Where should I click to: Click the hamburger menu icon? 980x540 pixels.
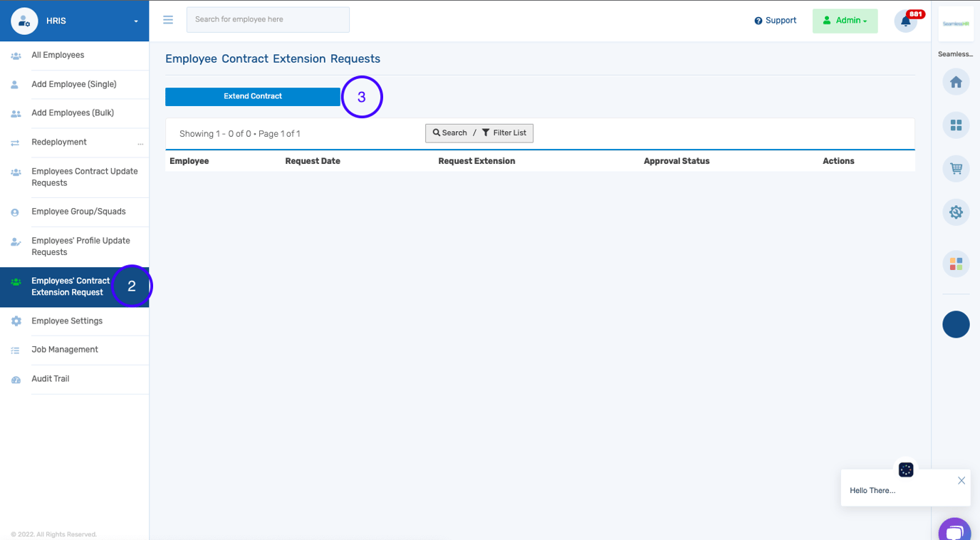(168, 20)
